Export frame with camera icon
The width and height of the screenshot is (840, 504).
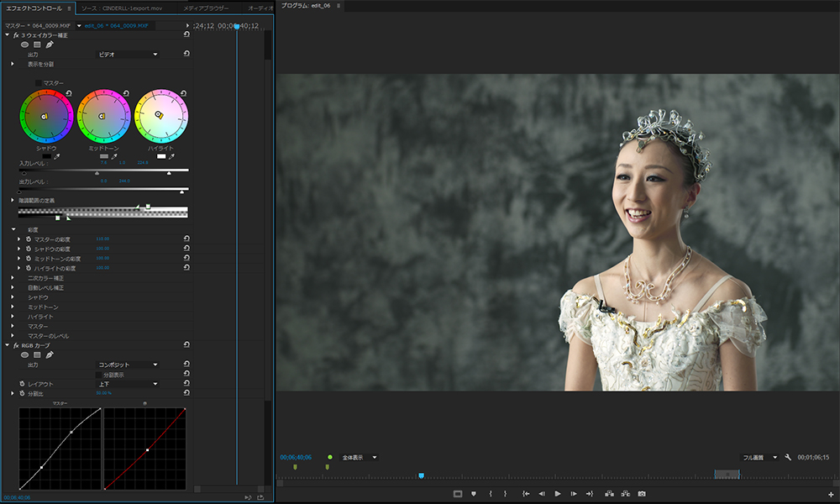coord(642,493)
